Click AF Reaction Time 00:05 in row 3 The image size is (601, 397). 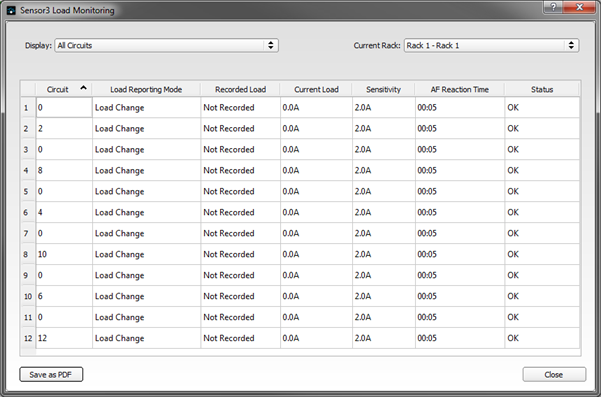(460, 149)
